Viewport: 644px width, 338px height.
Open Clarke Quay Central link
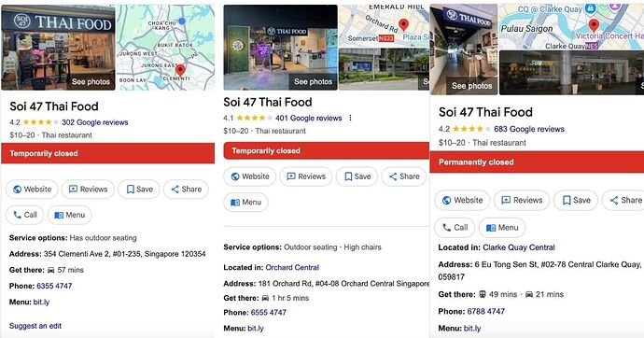coord(519,247)
